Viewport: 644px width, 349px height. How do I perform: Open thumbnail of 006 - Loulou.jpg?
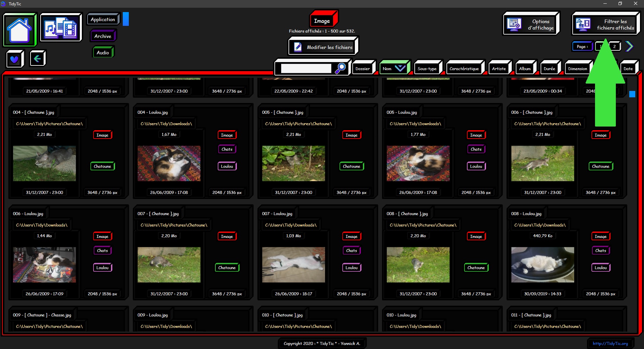pyautogui.click(x=44, y=265)
